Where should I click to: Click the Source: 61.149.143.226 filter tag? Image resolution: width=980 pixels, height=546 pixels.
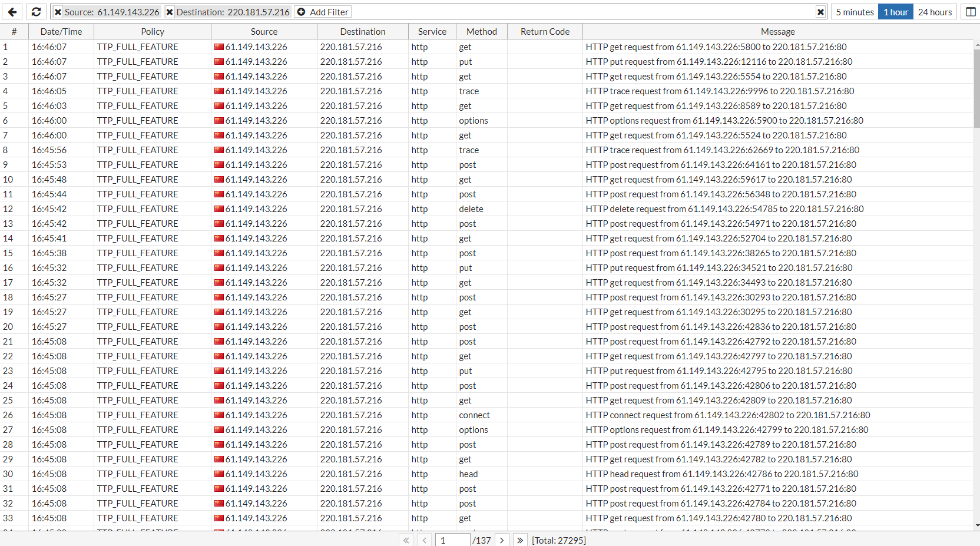point(107,12)
